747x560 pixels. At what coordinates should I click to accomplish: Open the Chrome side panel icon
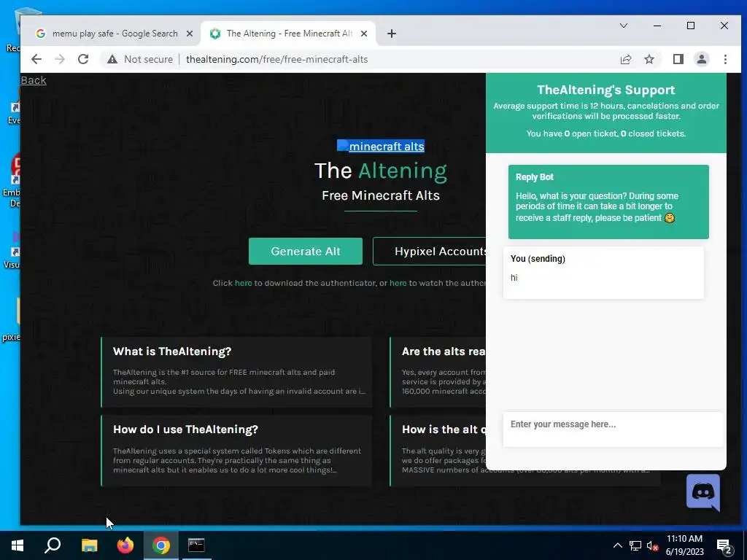(678, 59)
